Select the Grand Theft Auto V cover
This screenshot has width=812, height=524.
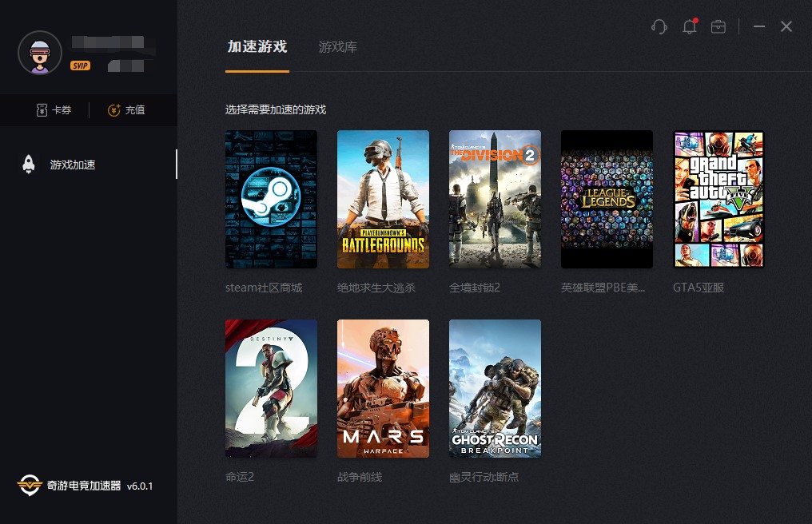click(718, 200)
